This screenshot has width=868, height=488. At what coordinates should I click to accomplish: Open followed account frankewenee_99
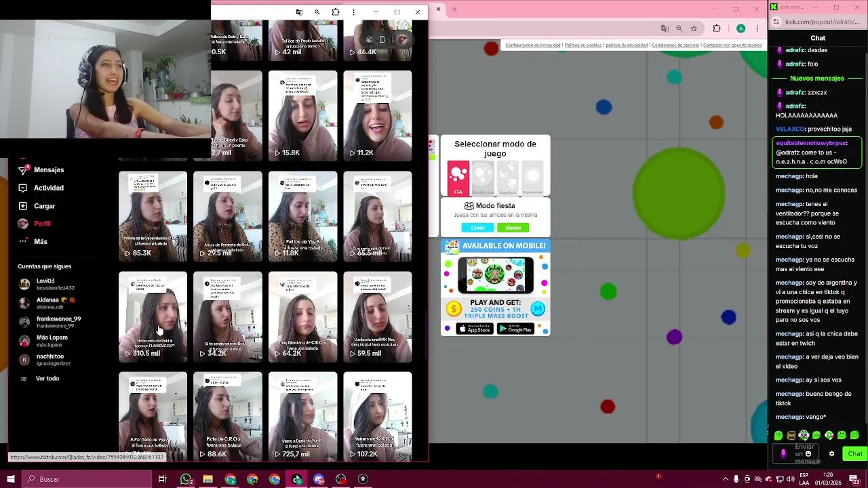click(x=50, y=322)
